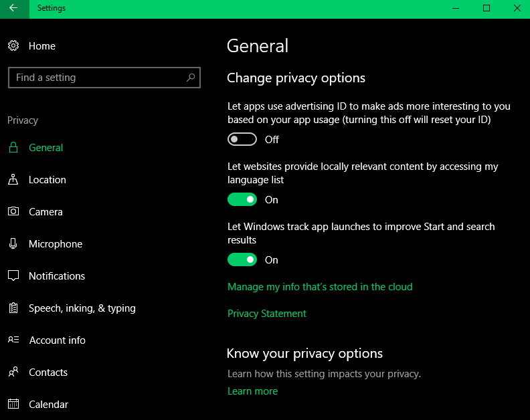Screen dimensions: 530x420
Task: Enable the advertising ID toggle
Action: click(242, 140)
